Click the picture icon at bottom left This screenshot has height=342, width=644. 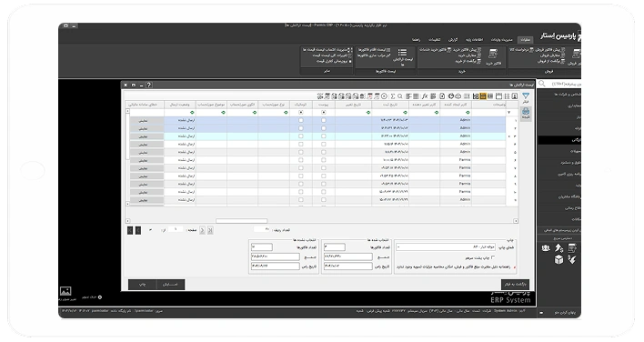click(x=65, y=291)
